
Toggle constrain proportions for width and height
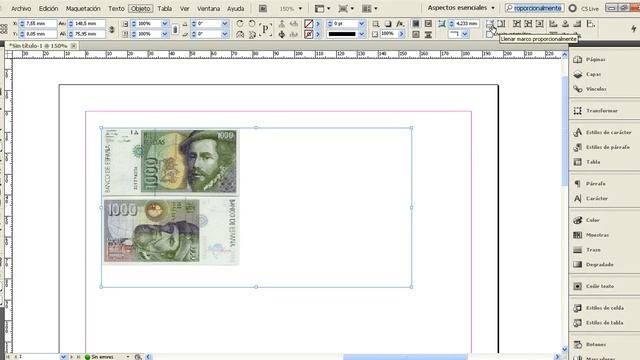111,29
